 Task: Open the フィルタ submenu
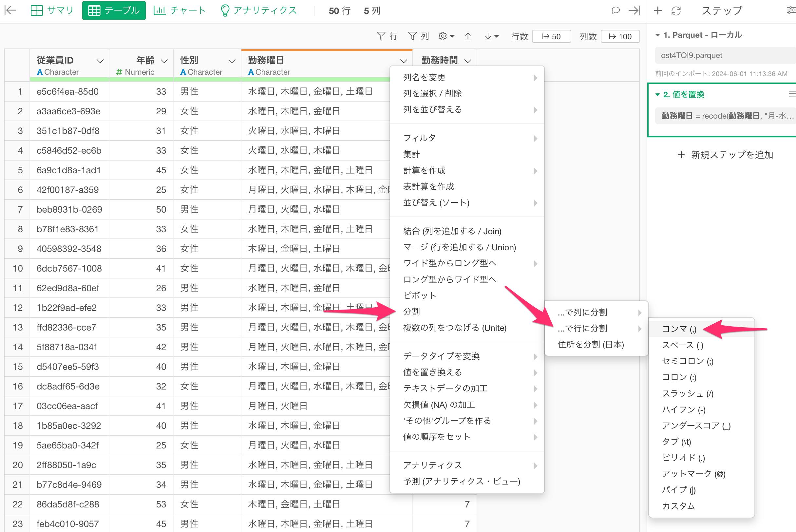tap(467, 139)
